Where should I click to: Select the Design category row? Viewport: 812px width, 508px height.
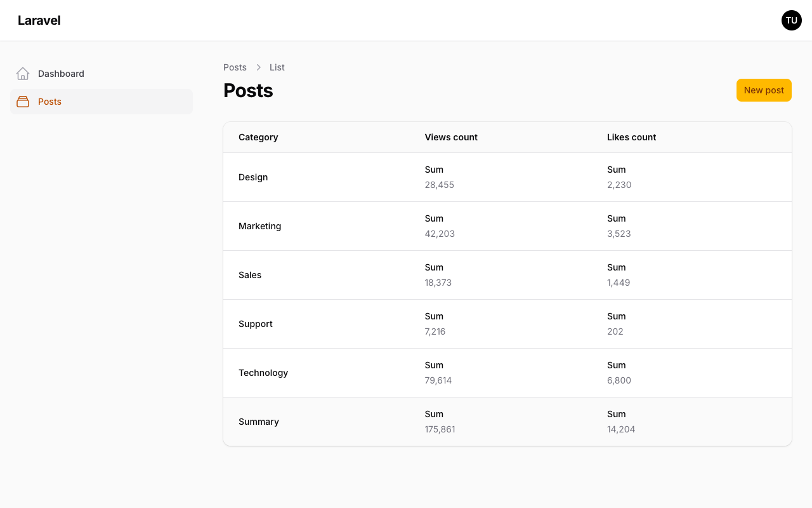(x=253, y=177)
